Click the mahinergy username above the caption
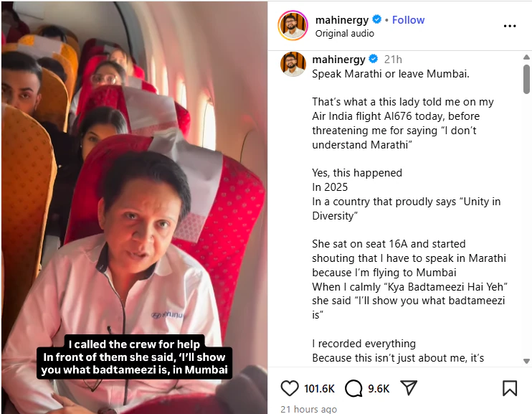 click(x=338, y=59)
